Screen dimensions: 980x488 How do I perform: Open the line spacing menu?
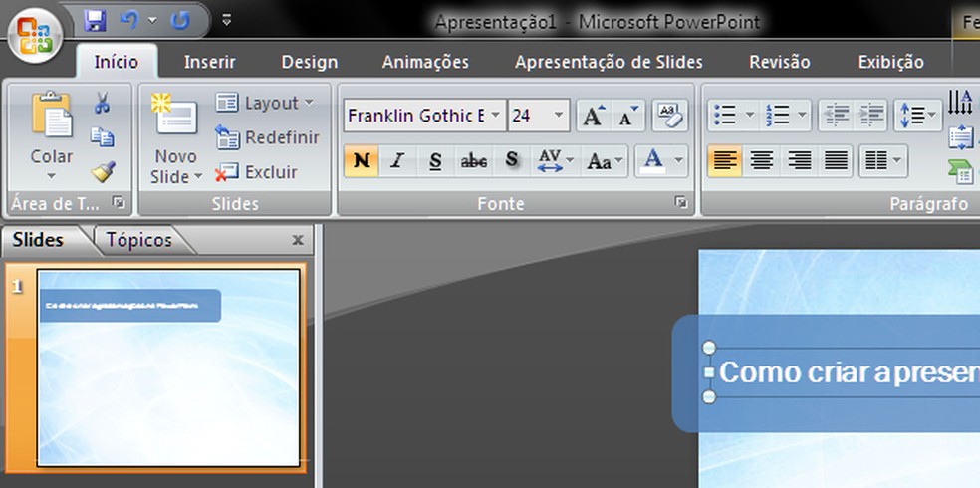[x=918, y=115]
